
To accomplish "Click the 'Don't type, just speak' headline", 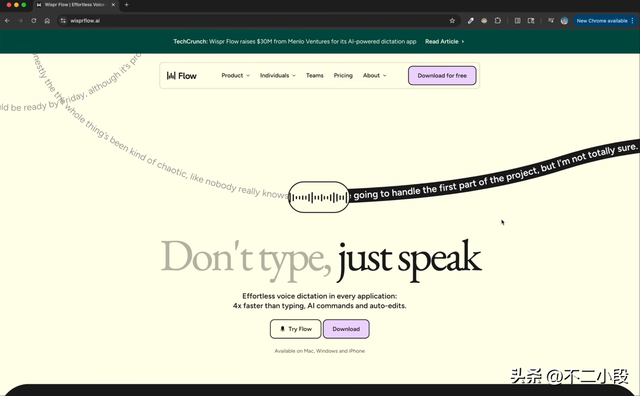I will [321, 260].
